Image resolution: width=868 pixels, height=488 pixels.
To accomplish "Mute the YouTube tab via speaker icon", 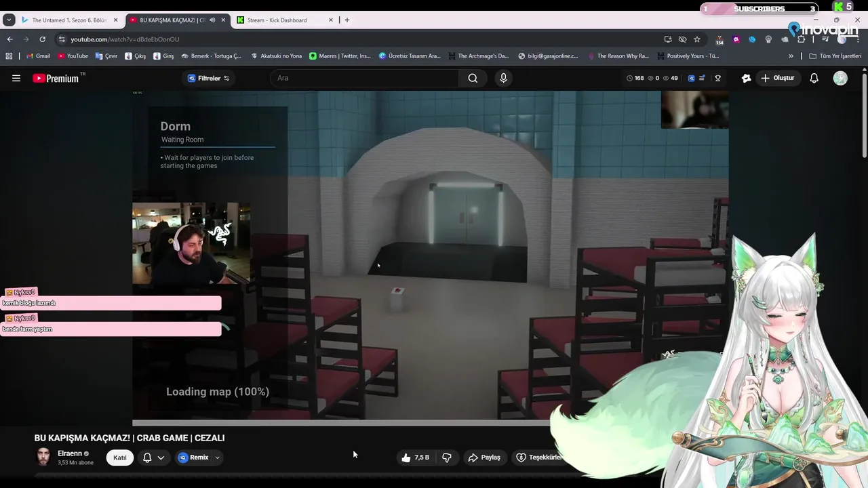I will pyautogui.click(x=212, y=20).
